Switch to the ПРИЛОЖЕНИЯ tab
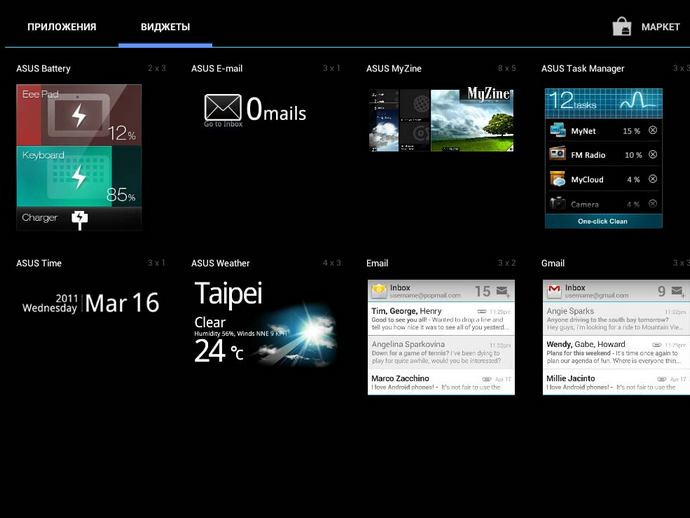This screenshot has height=518, width=690. [62, 27]
